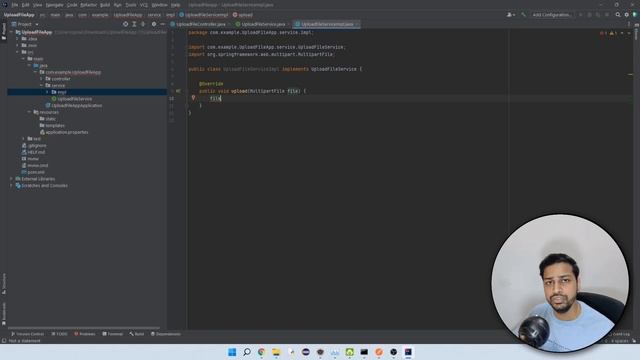Open the Version Control tool window
This screenshot has height=360, width=640.
point(27,334)
